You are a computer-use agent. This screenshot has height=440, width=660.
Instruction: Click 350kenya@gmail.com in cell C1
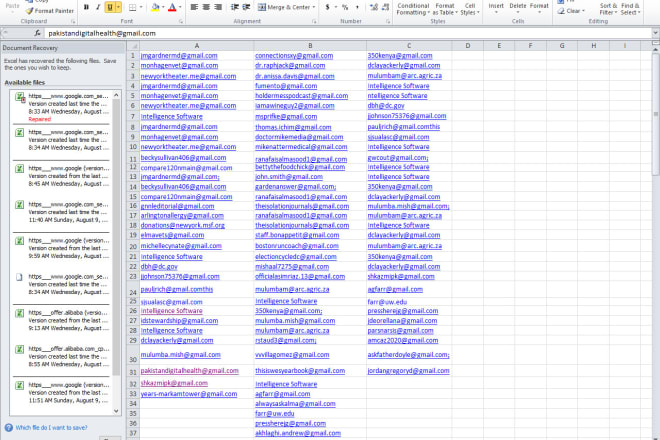[x=400, y=56]
